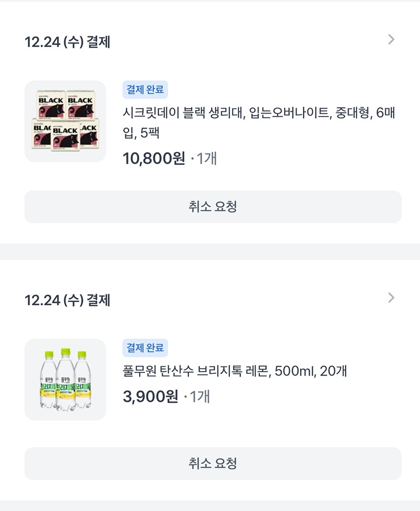This screenshot has height=511, width=420.
Task: Tap the Secret Day Black pads thumbnail
Action: (65, 121)
